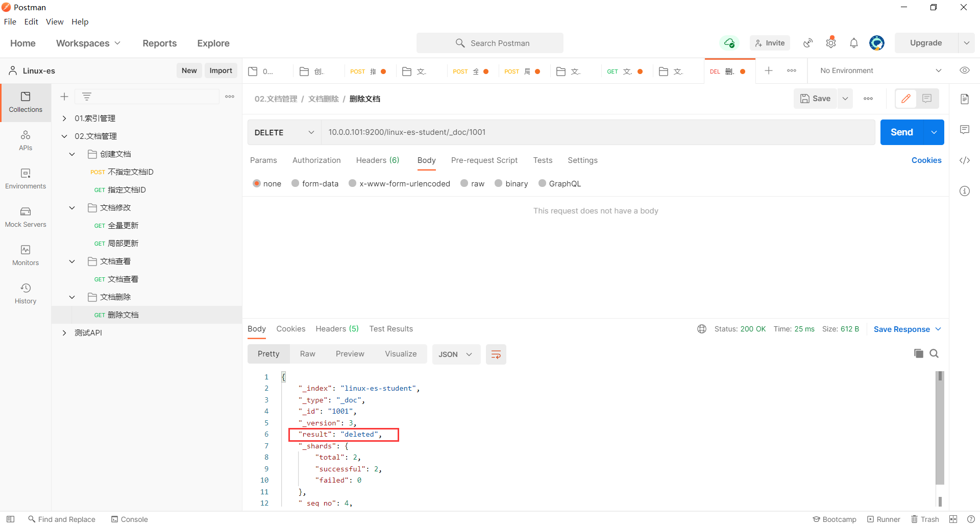Image resolution: width=980 pixels, height=526 pixels.
Task: Toggle line wrap in response viewer
Action: tap(496, 354)
